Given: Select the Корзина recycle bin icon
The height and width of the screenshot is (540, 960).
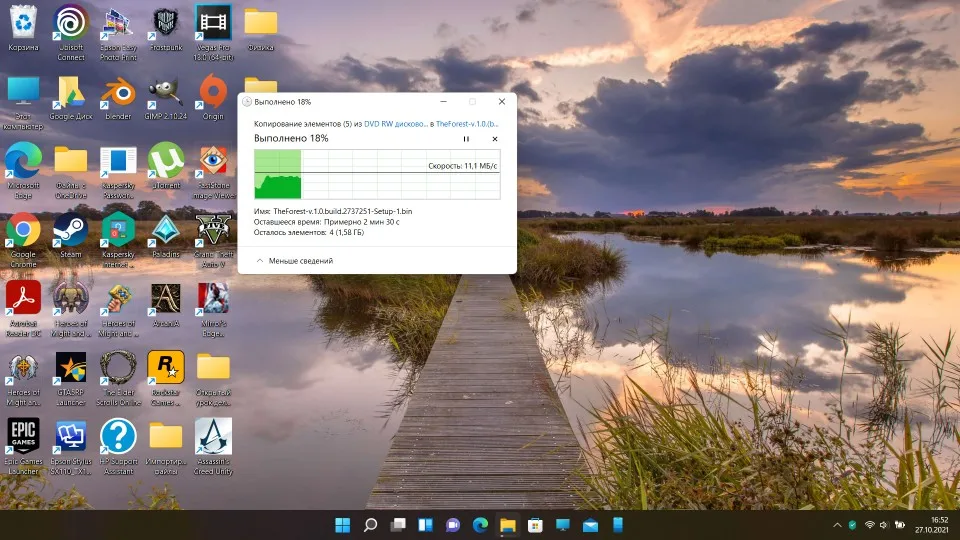Looking at the screenshot, I should 23,28.
